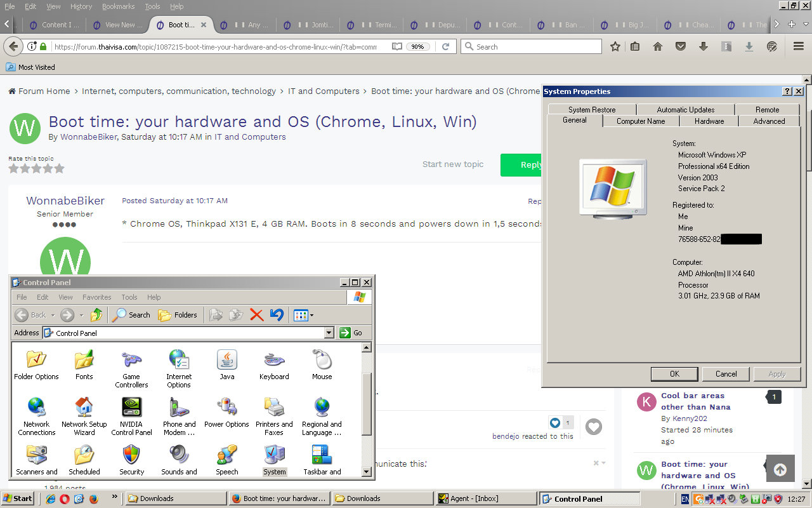Open the Java control panel icon
Viewport: 812px width, 508px height.
(x=227, y=365)
